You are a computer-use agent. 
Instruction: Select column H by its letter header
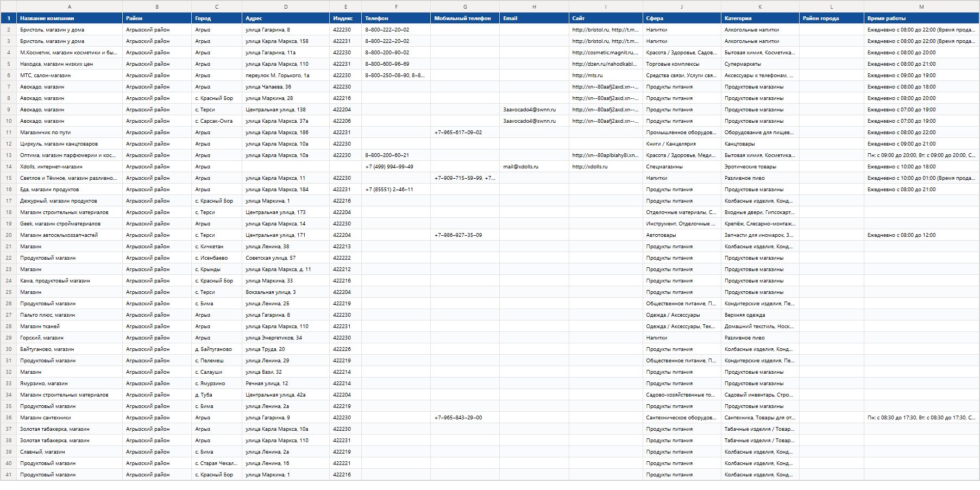click(x=534, y=7)
